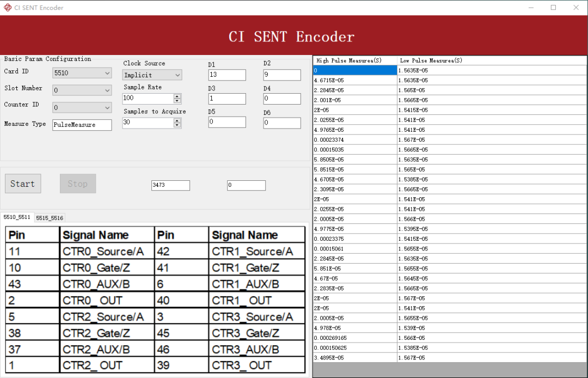Screen dimensions: 588x378
Task: Click the CI SENT Encoder title bar icon
Action: click(x=7, y=7)
